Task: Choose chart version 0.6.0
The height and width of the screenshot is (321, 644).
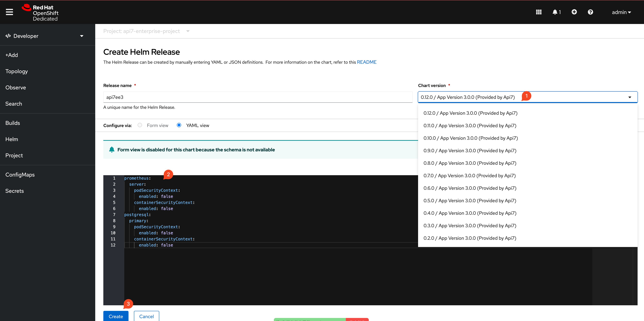Action: pyautogui.click(x=527, y=188)
